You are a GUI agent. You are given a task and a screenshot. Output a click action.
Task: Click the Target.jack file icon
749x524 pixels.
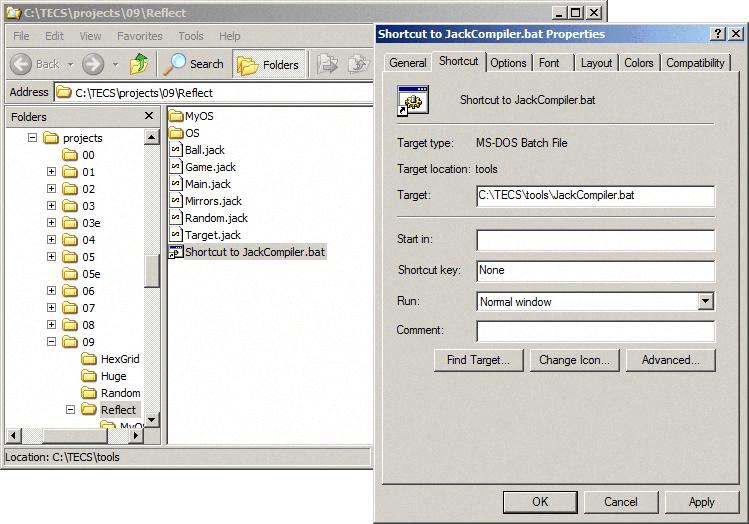click(x=176, y=235)
